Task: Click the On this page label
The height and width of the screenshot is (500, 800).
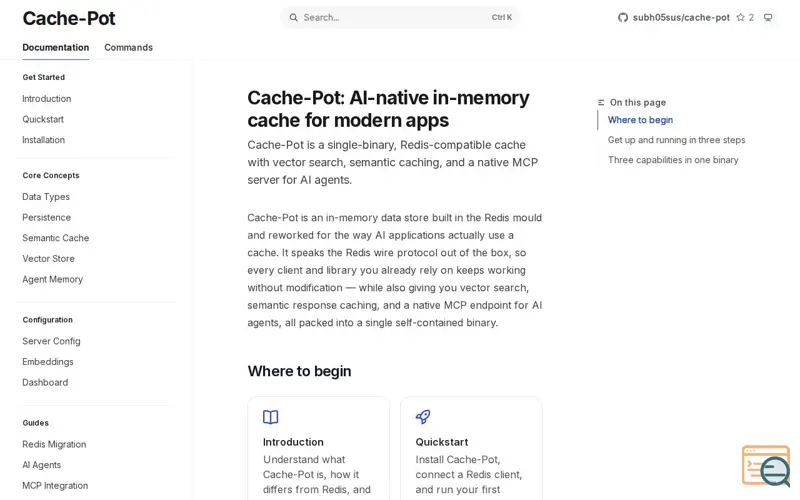Action: [638, 103]
